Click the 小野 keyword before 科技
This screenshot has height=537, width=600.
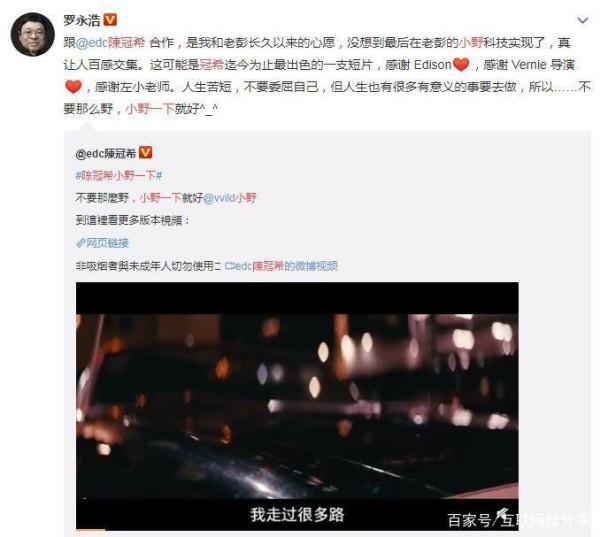pyautogui.click(x=471, y=42)
